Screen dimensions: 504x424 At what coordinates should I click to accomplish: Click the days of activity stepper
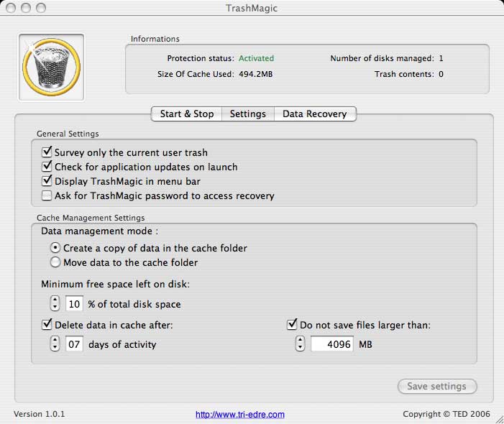click(55, 344)
